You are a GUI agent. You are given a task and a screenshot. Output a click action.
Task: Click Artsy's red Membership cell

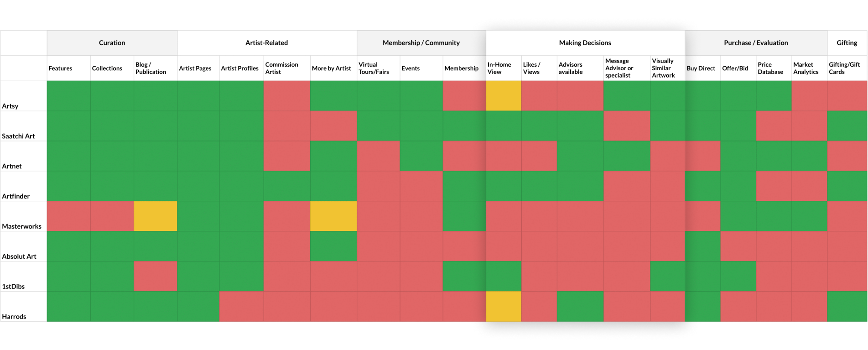[x=464, y=96]
